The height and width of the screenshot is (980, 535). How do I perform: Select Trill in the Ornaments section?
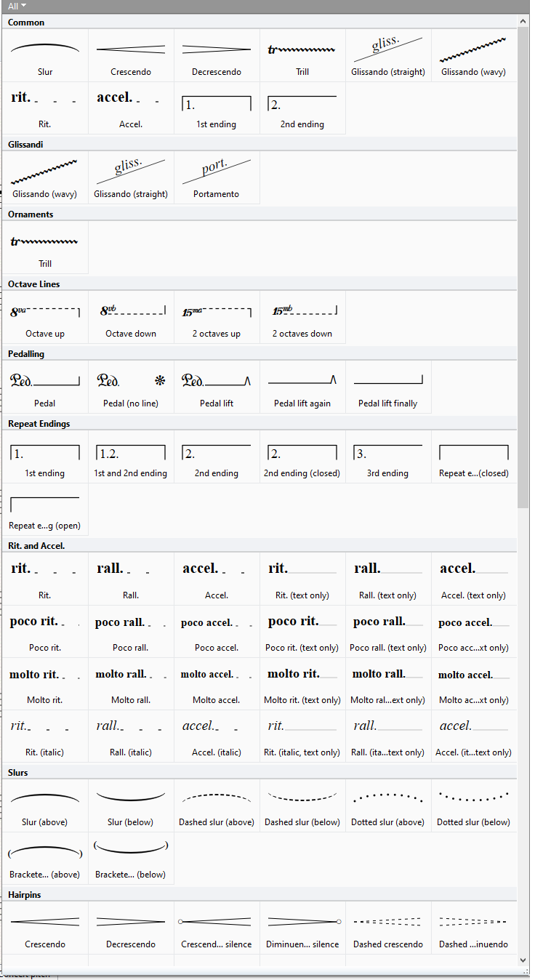45,247
